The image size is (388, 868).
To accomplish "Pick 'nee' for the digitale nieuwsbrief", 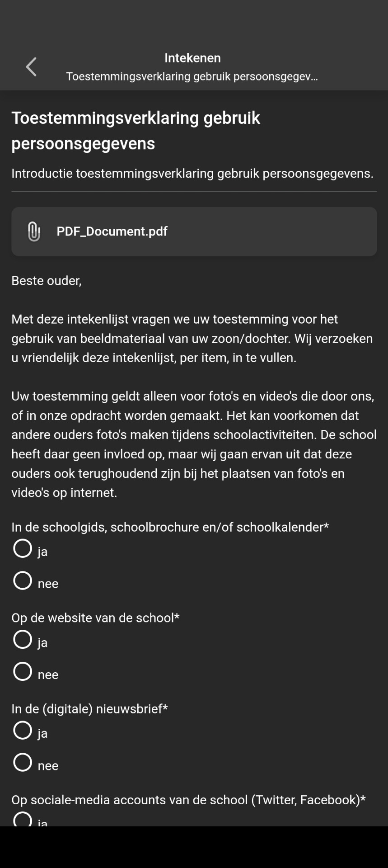I will point(23,762).
